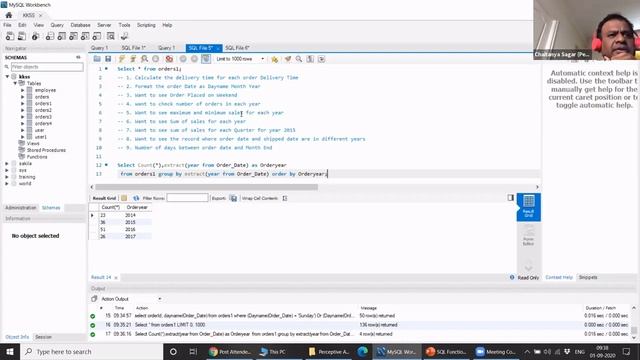Select the Form Editor view button

529,236
